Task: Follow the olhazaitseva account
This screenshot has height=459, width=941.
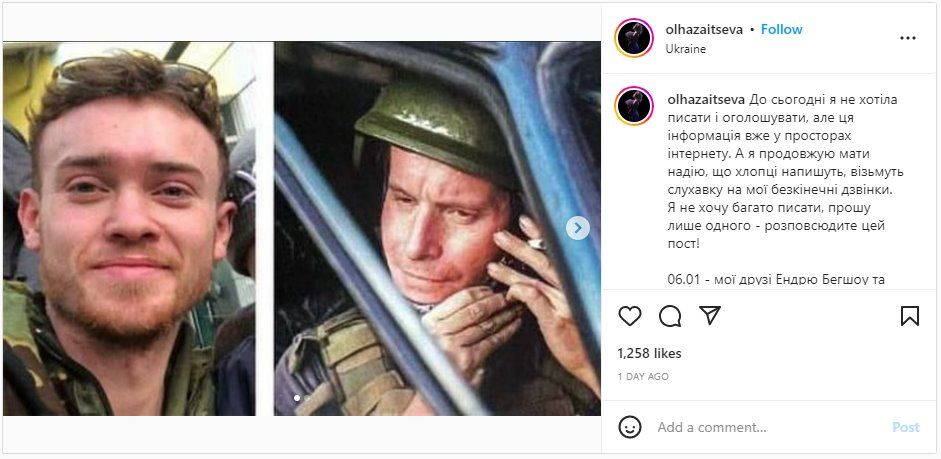Action: pos(781,30)
